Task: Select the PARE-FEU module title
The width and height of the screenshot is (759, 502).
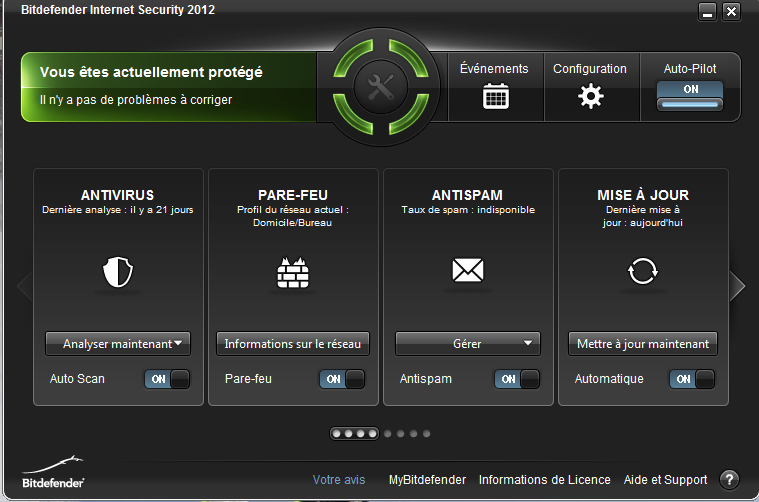Action: click(293, 195)
